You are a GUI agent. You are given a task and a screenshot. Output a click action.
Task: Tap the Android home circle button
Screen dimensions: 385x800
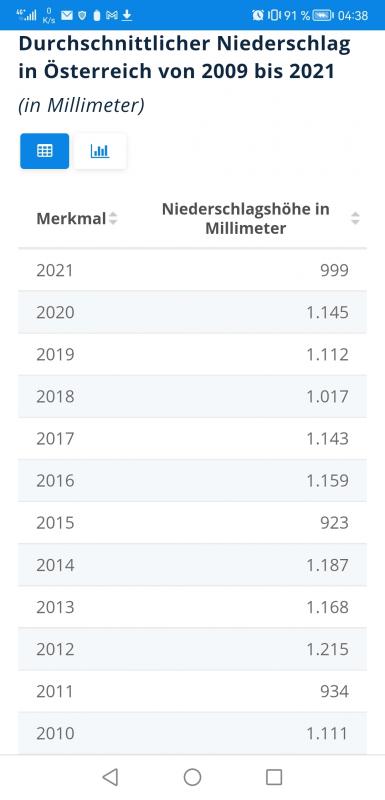click(192, 777)
